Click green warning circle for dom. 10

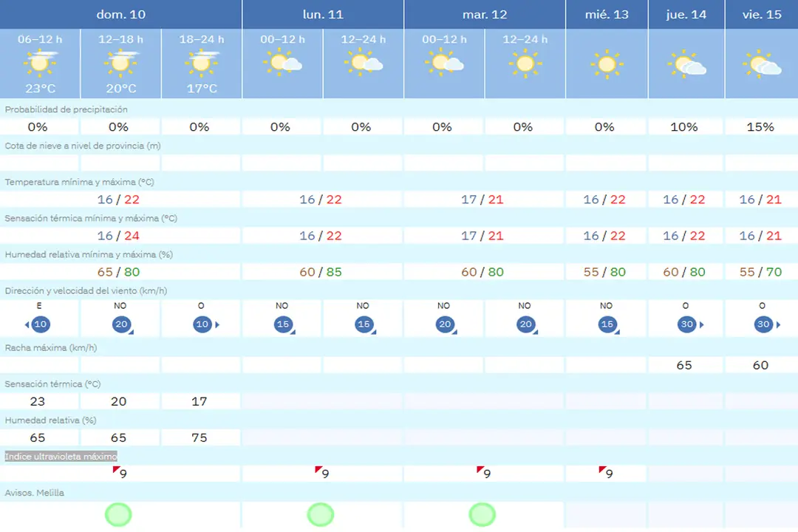[118, 515]
